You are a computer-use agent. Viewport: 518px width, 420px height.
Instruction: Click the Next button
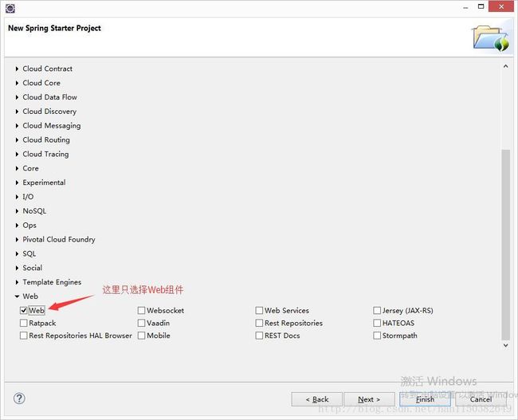tap(369, 399)
